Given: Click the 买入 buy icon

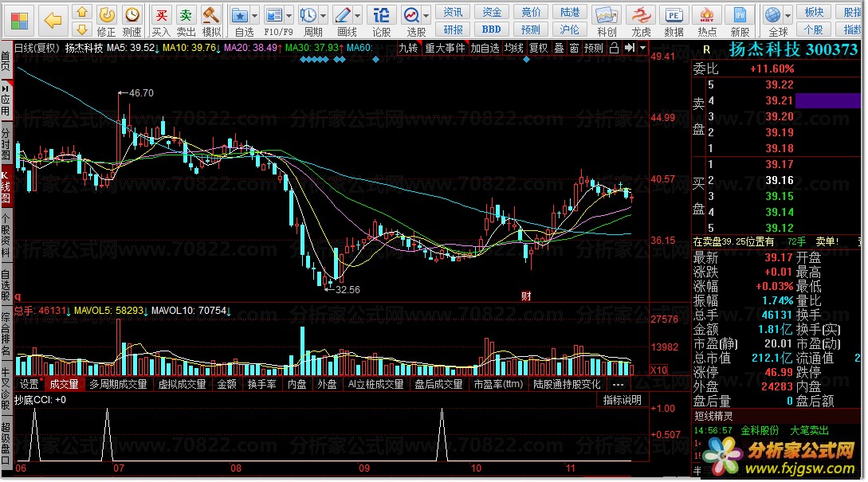Looking at the screenshot, I should click(161, 21).
